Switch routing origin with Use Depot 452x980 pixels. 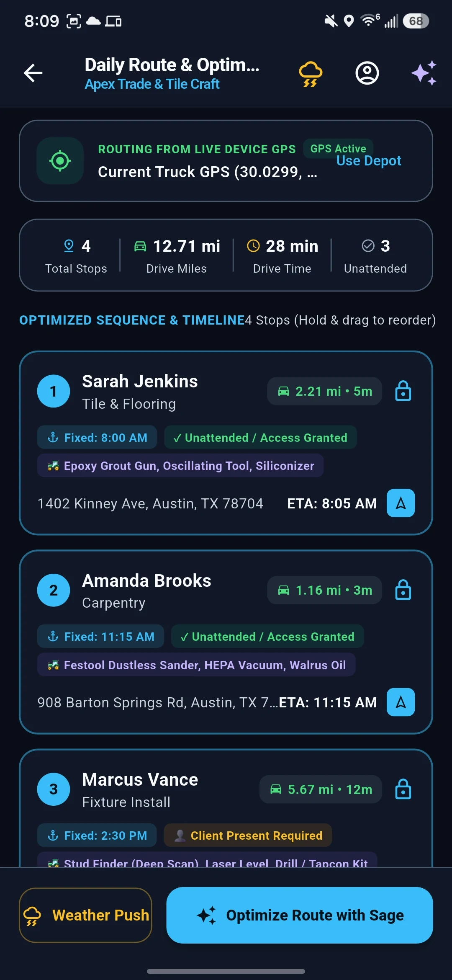369,161
